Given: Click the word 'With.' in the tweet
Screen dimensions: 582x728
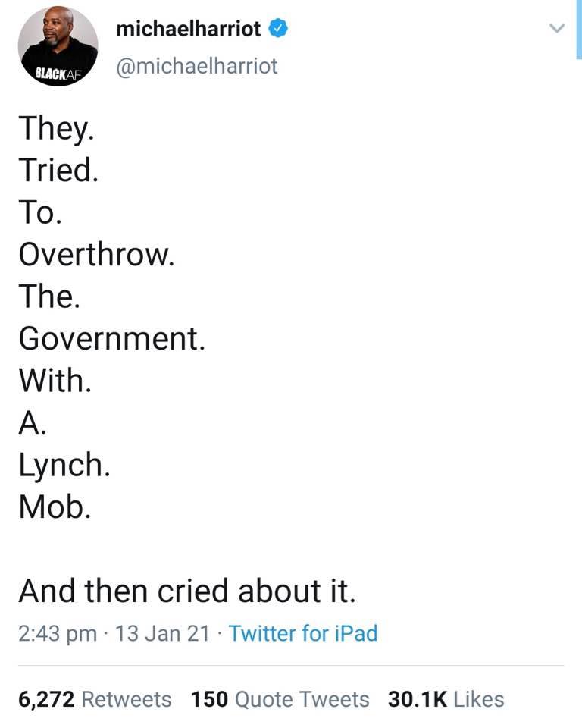Looking at the screenshot, I should [55, 381].
